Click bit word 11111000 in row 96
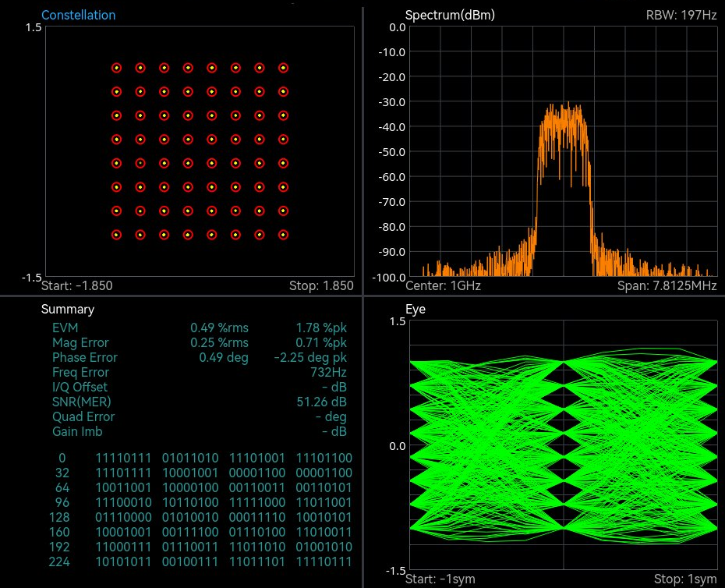Image resolution: width=725 pixels, height=588 pixels. pos(257,502)
